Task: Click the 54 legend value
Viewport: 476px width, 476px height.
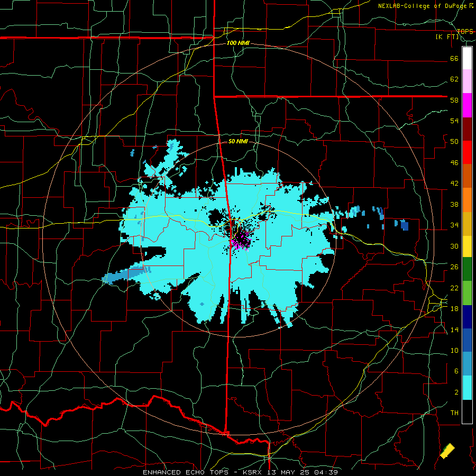Action: [454, 121]
